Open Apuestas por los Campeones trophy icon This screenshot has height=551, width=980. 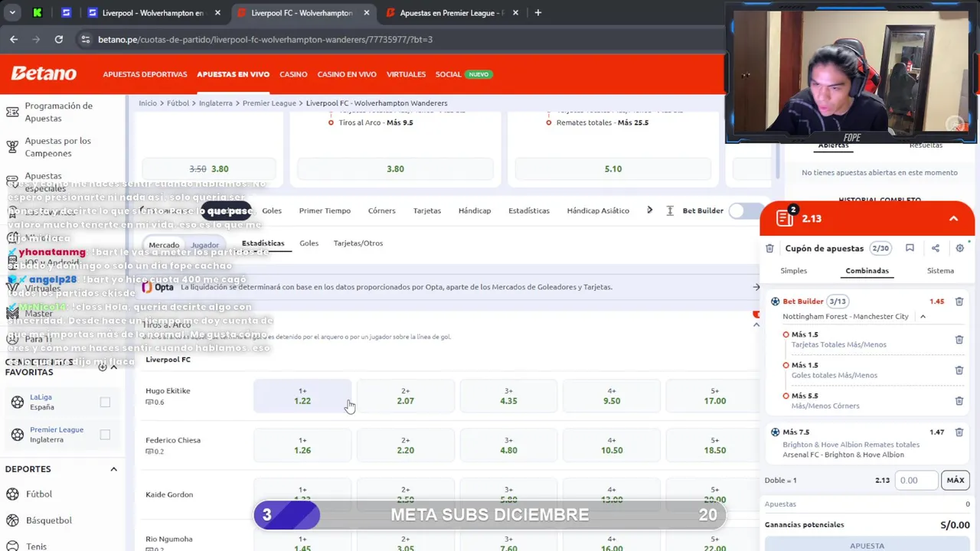tap(12, 147)
